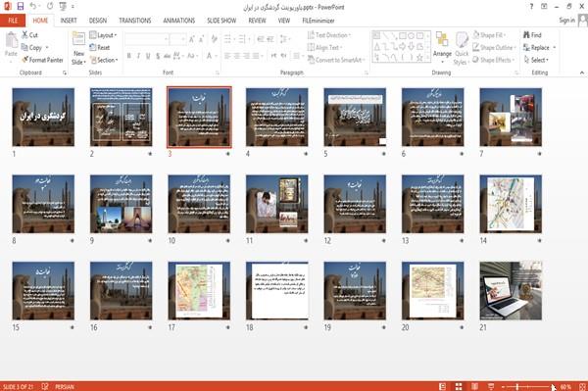Toggle Underline formatting
The image size is (588, 391).
coord(148,56)
